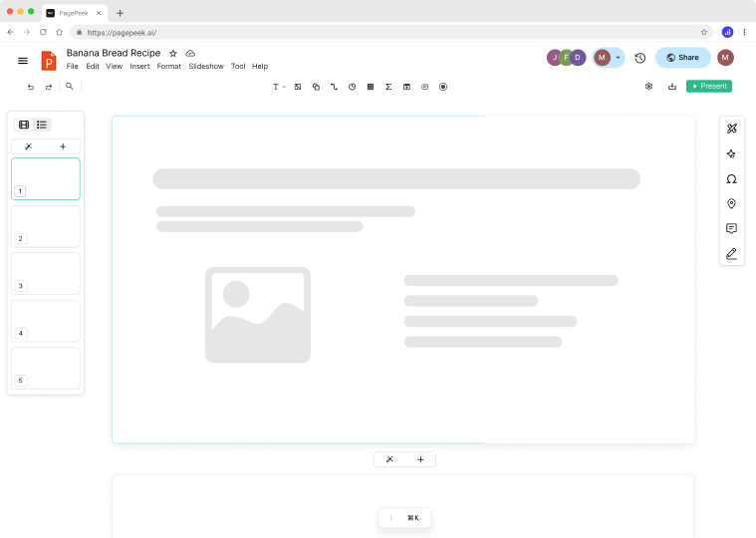Open the design tools icon in right sidebar

(x=732, y=129)
